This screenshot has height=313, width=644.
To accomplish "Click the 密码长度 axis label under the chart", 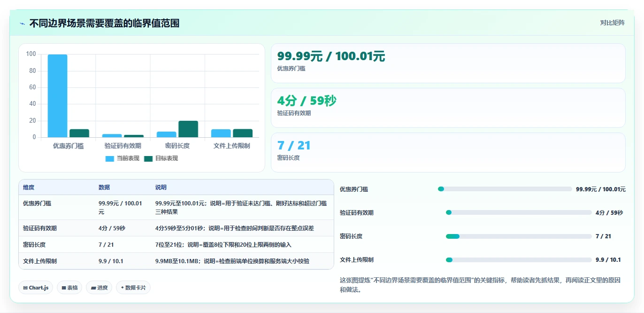I will tap(177, 146).
